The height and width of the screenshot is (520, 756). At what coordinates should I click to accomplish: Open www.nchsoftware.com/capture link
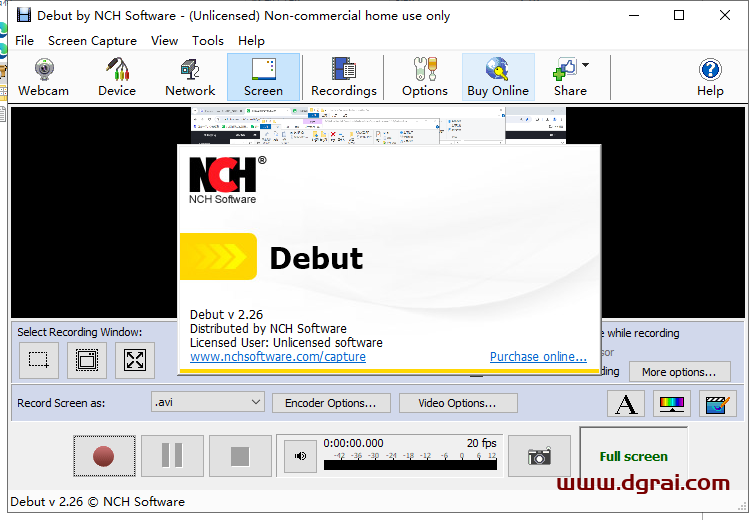pos(278,357)
